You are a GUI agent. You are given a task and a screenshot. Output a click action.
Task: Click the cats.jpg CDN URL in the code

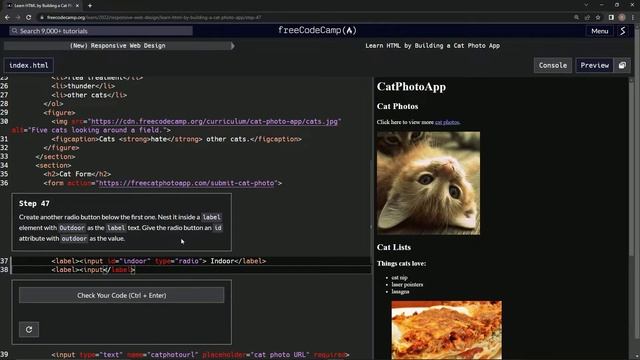click(215, 122)
